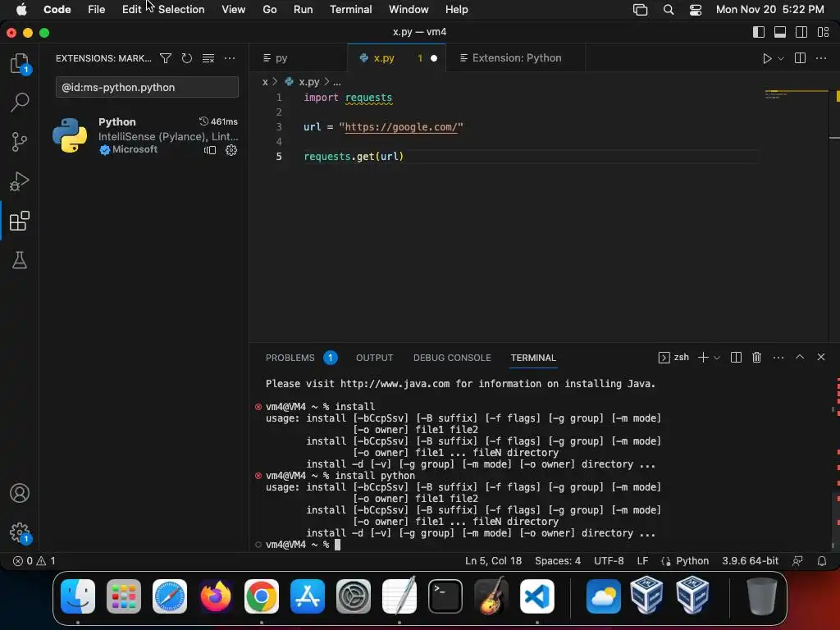The height and width of the screenshot is (630, 840).
Task: Toggle the primary side bar
Action: point(759,32)
